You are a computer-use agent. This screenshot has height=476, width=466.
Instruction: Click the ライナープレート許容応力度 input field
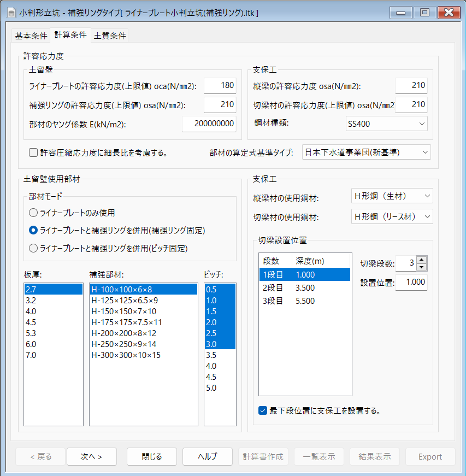point(220,86)
